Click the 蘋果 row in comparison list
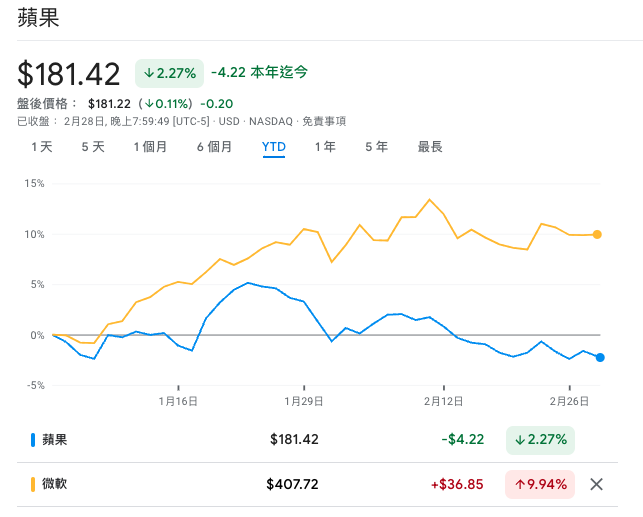 coord(317,440)
